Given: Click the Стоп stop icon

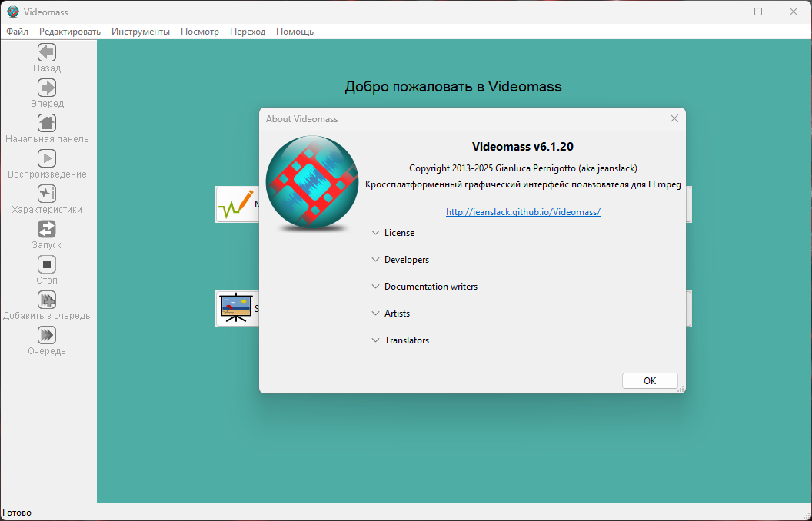Looking at the screenshot, I should click(x=47, y=264).
